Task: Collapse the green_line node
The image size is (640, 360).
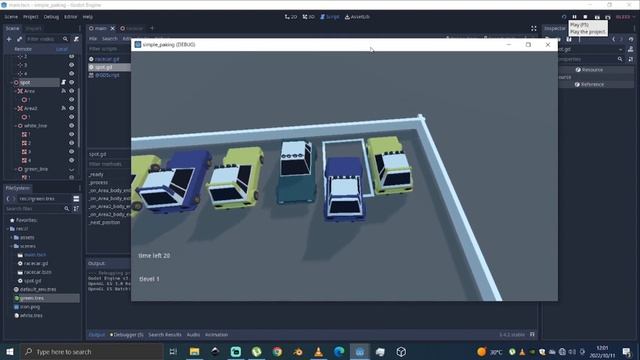Action: click(x=16, y=169)
